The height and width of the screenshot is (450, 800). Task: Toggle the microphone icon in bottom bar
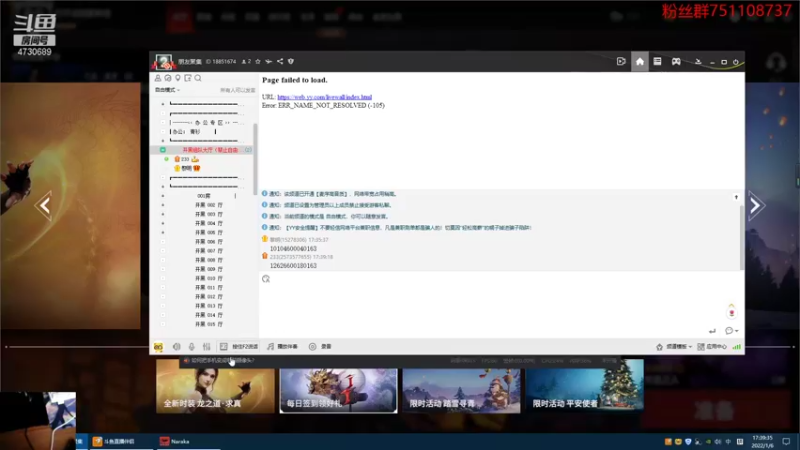tap(192, 347)
